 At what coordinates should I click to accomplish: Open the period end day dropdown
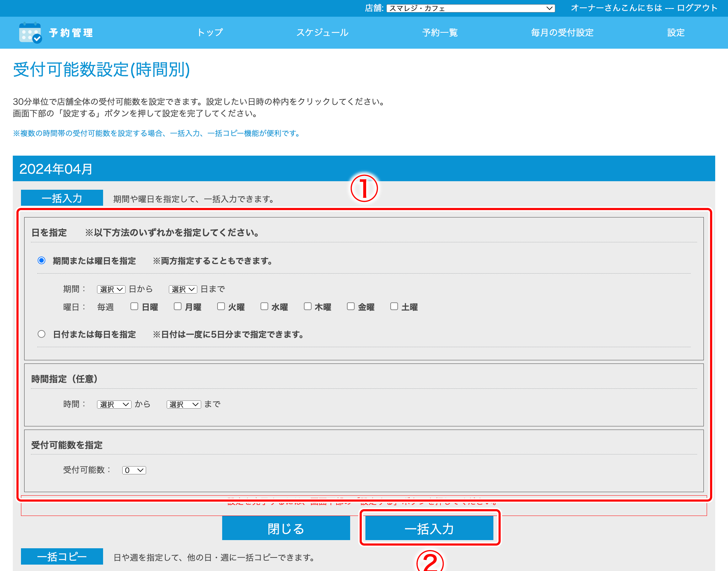pos(183,289)
